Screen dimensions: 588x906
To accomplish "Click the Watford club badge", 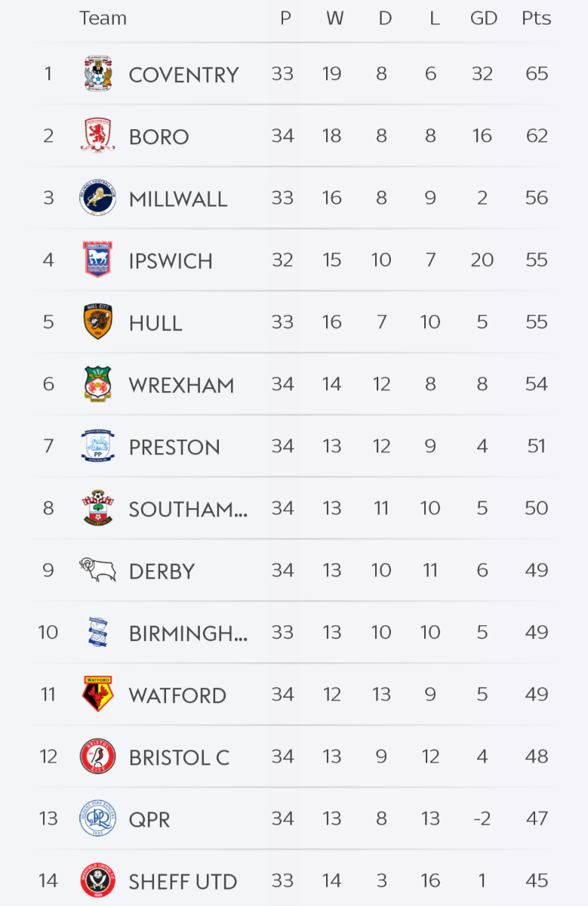I will tap(98, 695).
